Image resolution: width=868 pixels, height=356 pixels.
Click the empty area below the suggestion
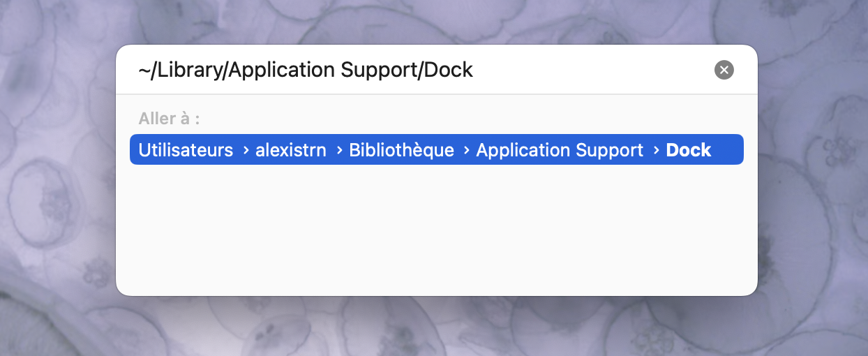[x=436, y=230]
